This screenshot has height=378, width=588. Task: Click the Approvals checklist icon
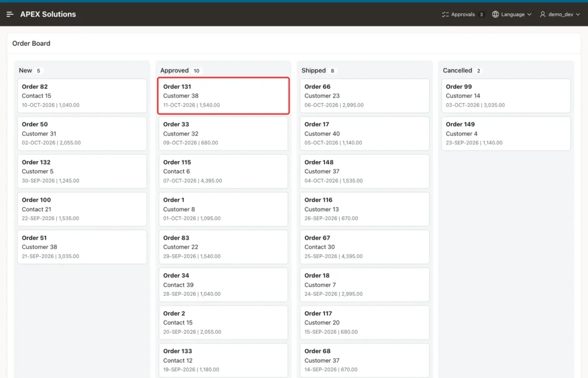tap(445, 14)
